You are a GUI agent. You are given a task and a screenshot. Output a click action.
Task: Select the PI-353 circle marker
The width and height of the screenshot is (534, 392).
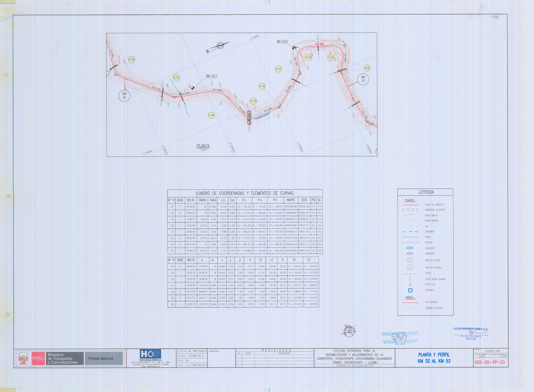pos(331,57)
